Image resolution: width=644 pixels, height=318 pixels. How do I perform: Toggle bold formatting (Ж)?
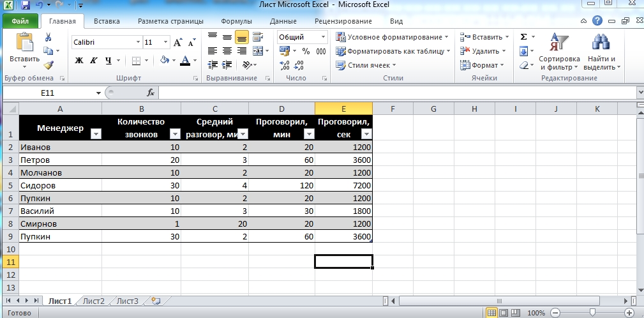coord(79,61)
